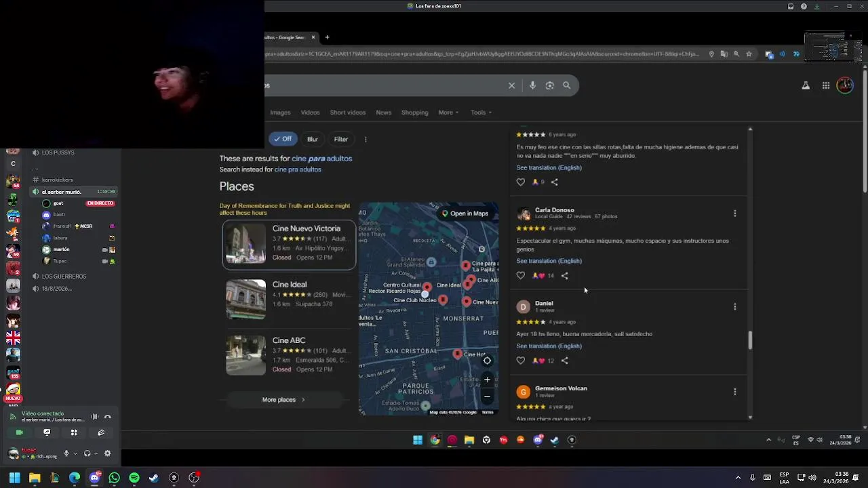Open Spotify from the Windows taskbar
The height and width of the screenshot is (488, 868).
click(x=134, y=478)
